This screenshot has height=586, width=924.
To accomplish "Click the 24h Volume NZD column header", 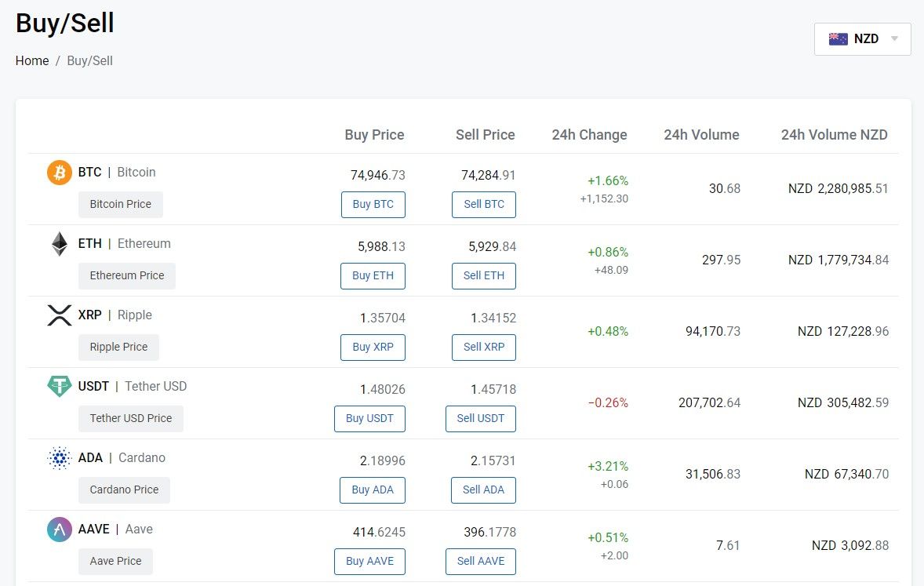I will pos(835,135).
